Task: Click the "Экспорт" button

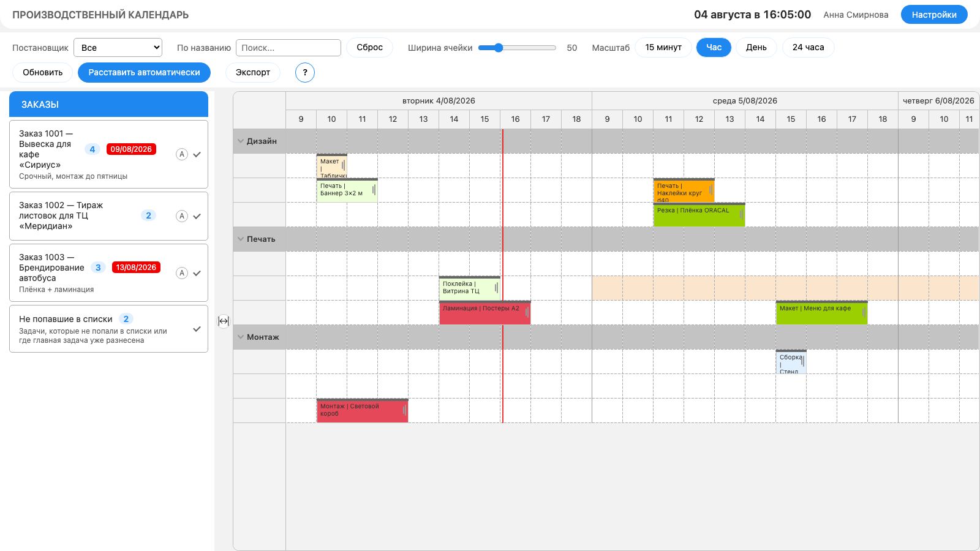Action: tap(253, 72)
